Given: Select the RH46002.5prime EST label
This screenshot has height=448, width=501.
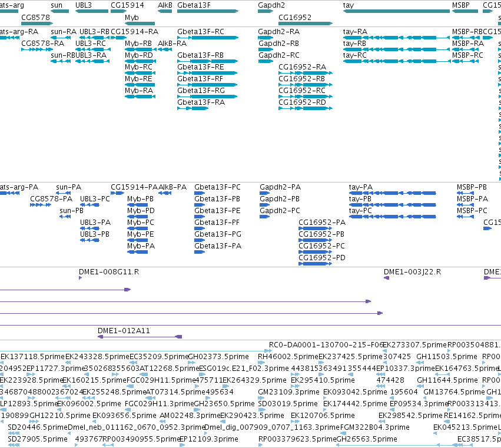Looking at the screenshot, I should pyautogui.click(x=288, y=357).
